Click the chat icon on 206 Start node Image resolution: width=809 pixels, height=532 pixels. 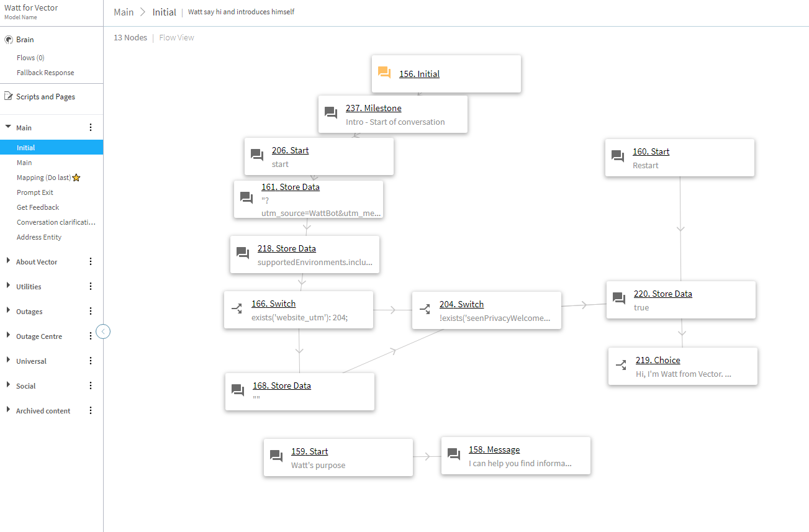tap(257, 155)
